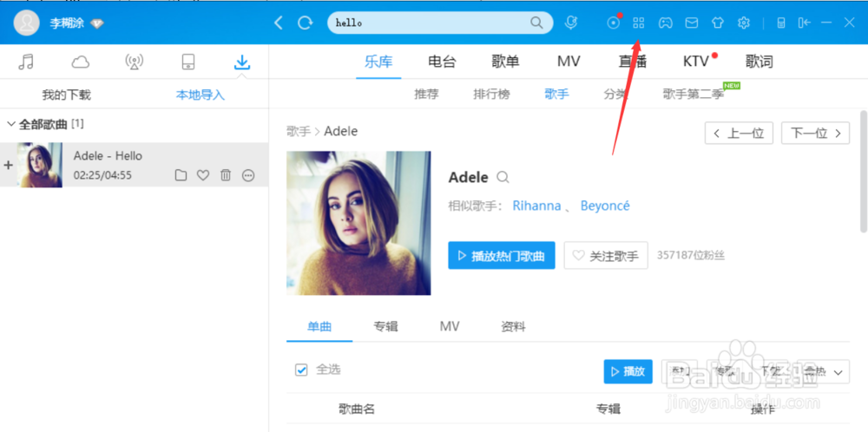Click 歌曲名 column header
868x432 pixels.
[x=357, y=409]
